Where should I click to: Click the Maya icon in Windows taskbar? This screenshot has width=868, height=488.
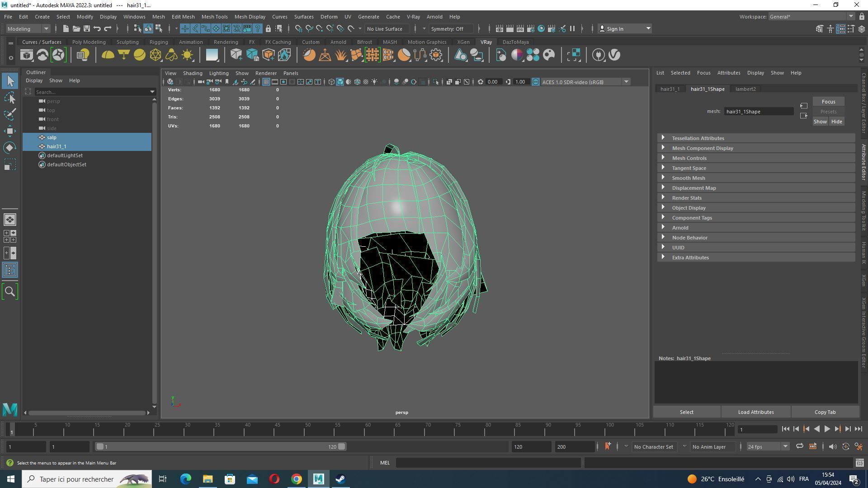(x=318, y=479)
